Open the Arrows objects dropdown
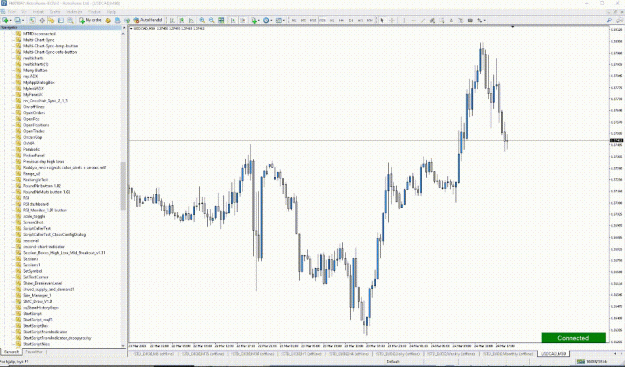The height and width of the screenshot is (367, 625). (x=481, y=20)
